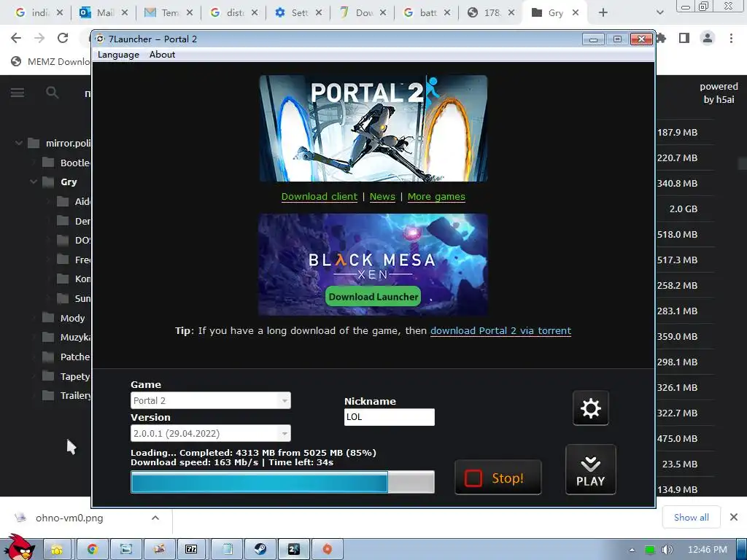Open Chrome from the taskbar
This screenshot has height=560, width=747.
(93, 550)
